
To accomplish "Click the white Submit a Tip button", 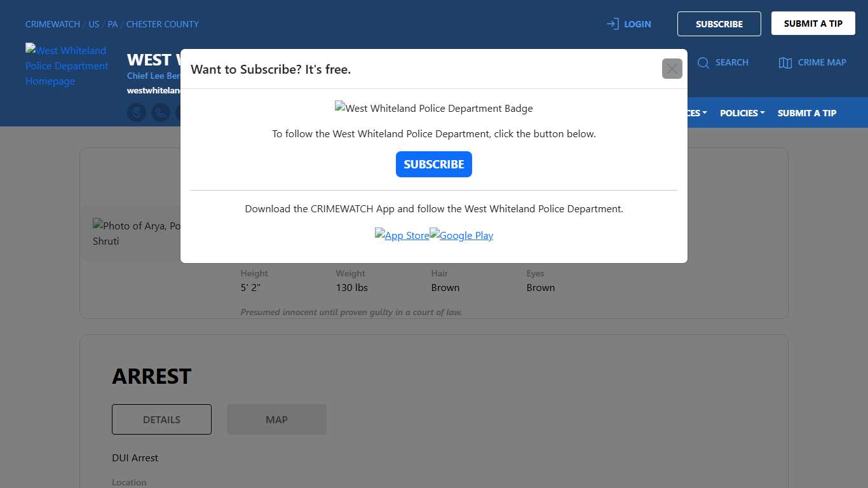I will (813, 24).
